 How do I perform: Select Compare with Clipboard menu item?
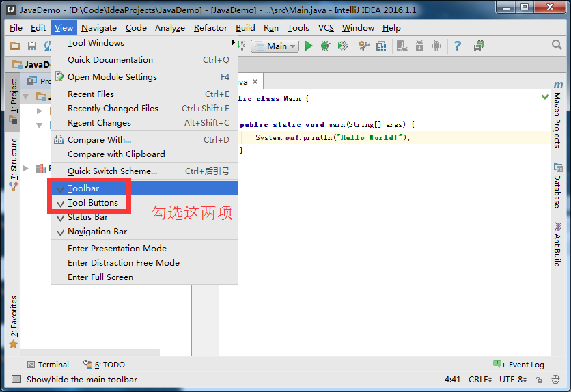tap(144, 154)
